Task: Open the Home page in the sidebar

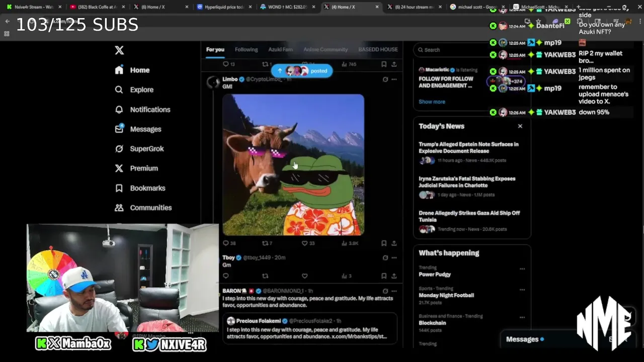Action: (132, 70)
